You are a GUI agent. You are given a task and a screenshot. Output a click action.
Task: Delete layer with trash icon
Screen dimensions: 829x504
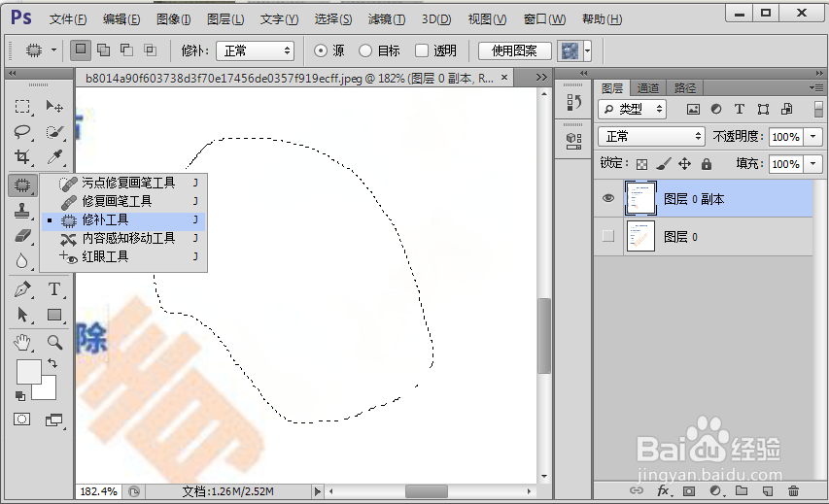pyautogui.click(x=793, y=491)
